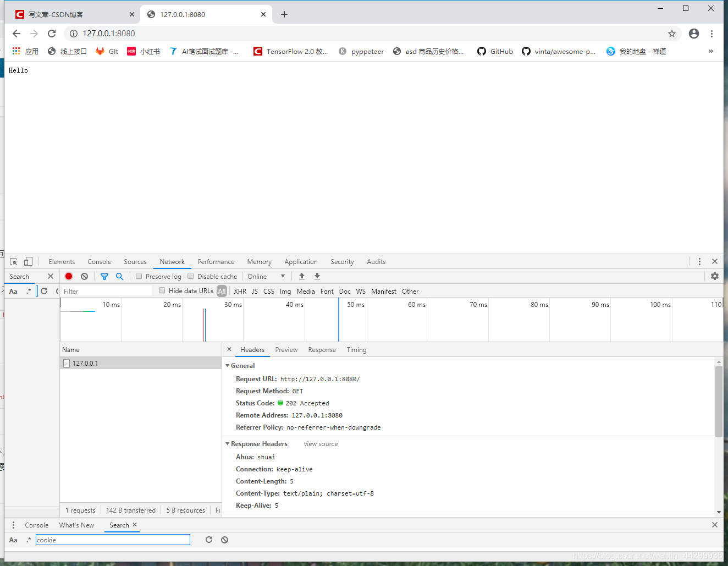
Task: Click the cookie search input field
Action: click(113, 540)
